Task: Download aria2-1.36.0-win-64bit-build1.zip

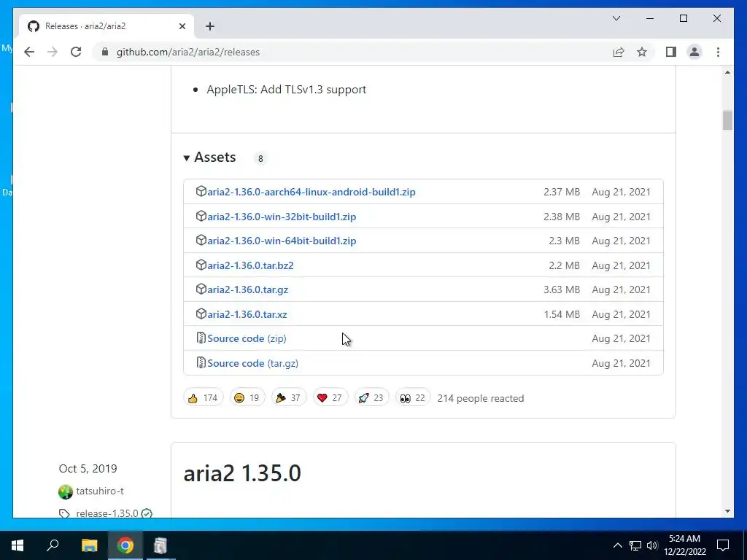Action: click(x=282, y=241)
